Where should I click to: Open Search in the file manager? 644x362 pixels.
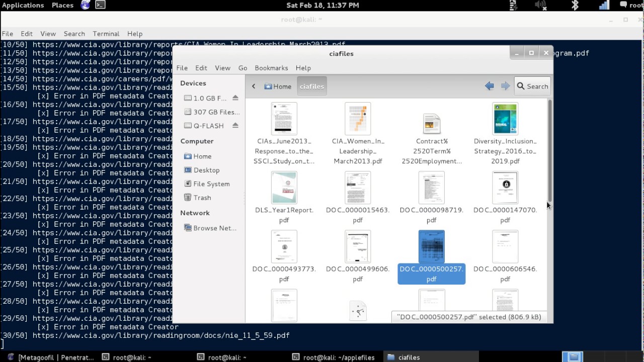[x=532, y=86]
